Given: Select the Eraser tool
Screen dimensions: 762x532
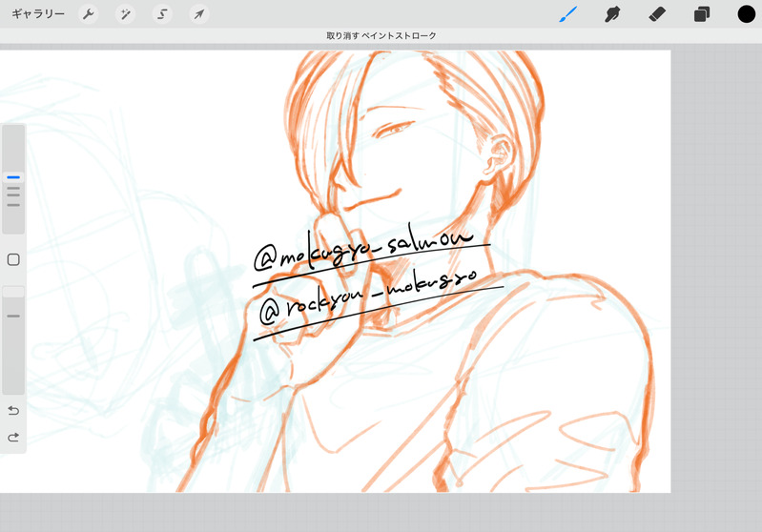Looking at the screenshot, I should click(x=657, y=14).
